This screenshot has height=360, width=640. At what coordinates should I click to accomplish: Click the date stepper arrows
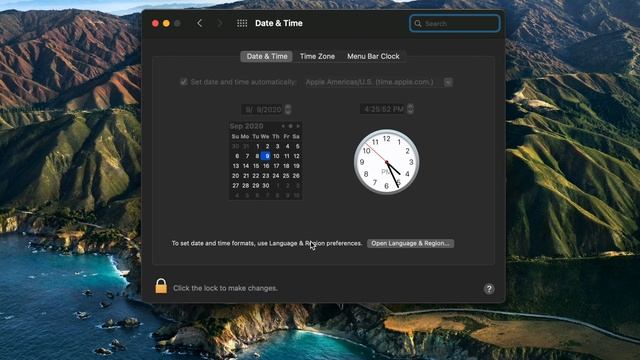pos(288,109)
